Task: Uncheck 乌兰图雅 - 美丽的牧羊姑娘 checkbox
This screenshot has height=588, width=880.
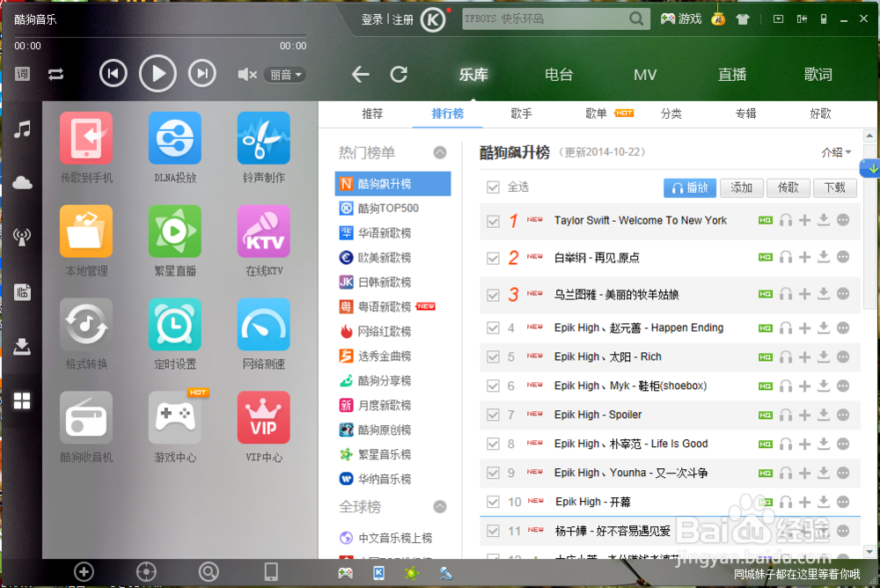Action: click(x=493, y=295)
